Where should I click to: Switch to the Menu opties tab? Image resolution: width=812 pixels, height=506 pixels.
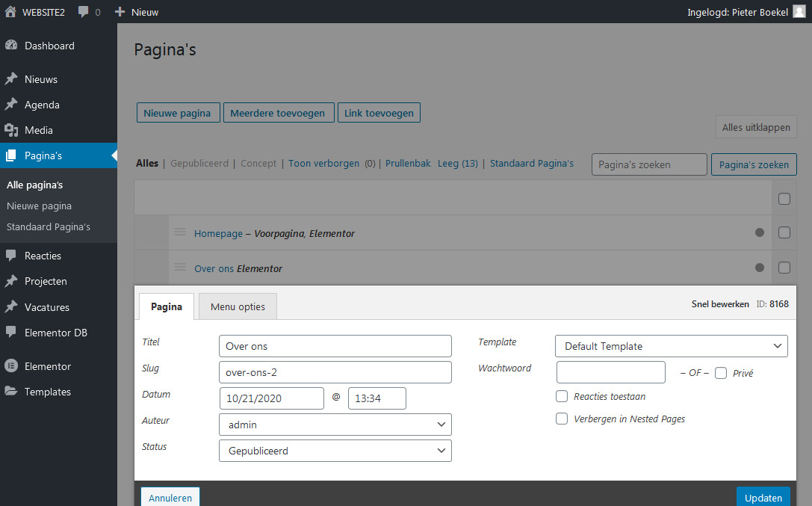(x=238, y=307)
